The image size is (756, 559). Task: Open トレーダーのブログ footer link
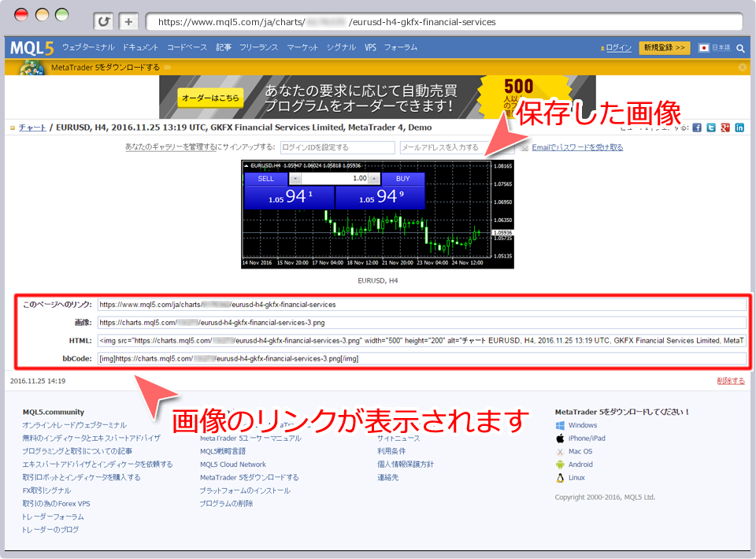tap(50, 530)
